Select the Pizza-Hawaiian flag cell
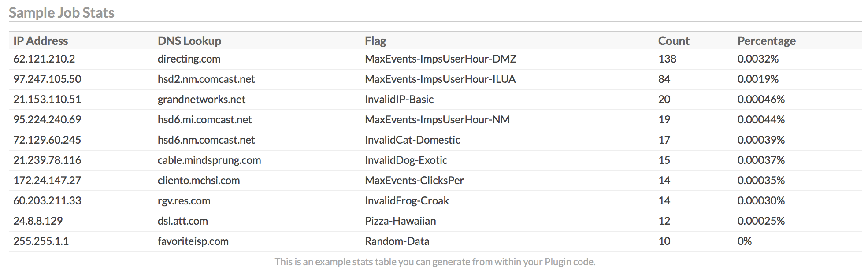 click(x=400, y=221)
